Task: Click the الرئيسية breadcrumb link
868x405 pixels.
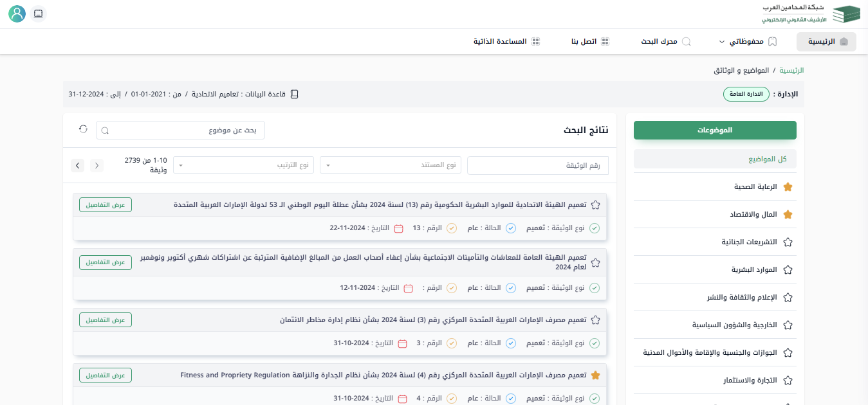Action: pos(791,70)
